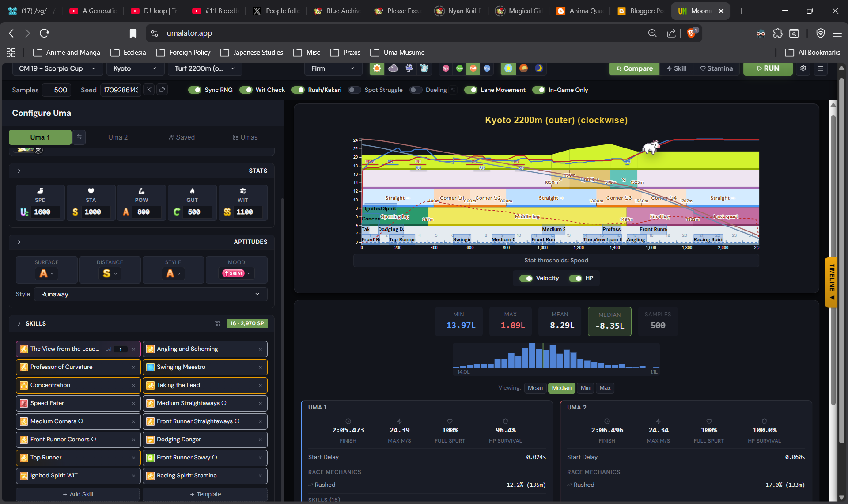Open the CM 19 - Scorpio Cup dropdown
This screenshot has height=504, width=848.
point(57,68)
